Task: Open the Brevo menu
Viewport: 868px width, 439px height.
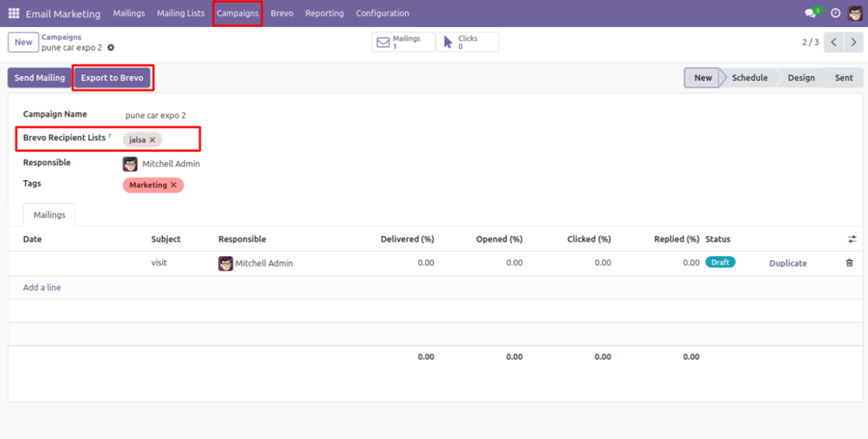Action: [x=282, y=13]
